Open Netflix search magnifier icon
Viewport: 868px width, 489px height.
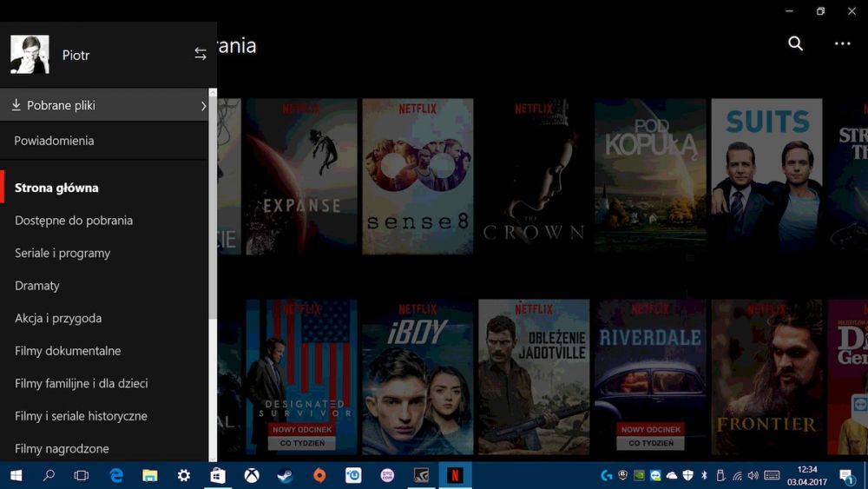[x=795, y=43]
